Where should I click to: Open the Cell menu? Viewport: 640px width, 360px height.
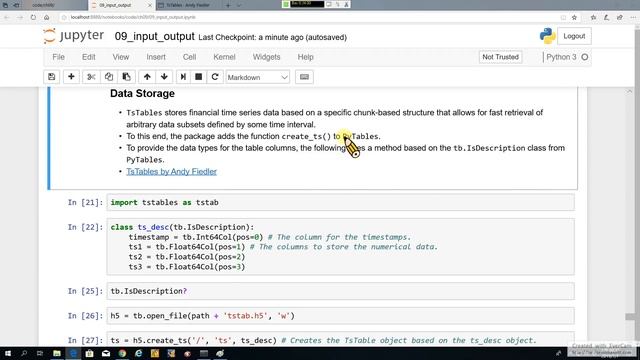pyautogui.click(x=189, y=57)
